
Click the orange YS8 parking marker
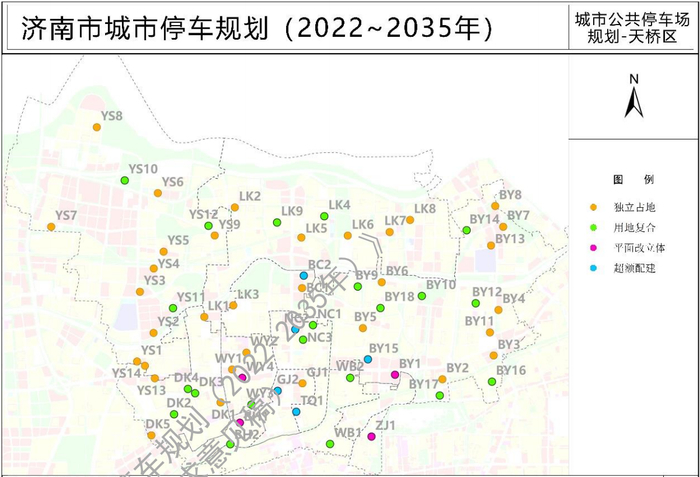pyautogui.click(x=97, y=127)
